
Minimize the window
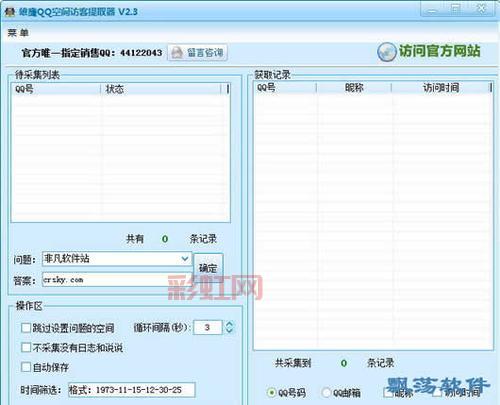coord(432,10)
